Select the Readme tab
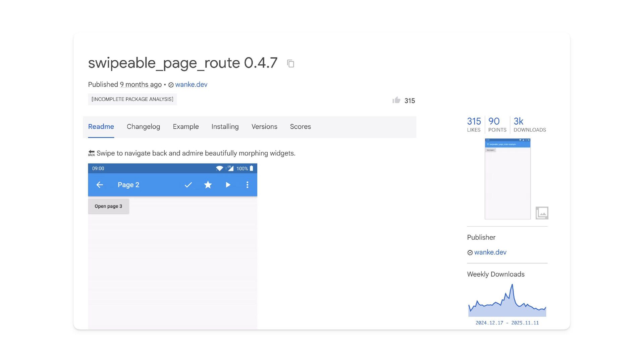 (101, 127)
